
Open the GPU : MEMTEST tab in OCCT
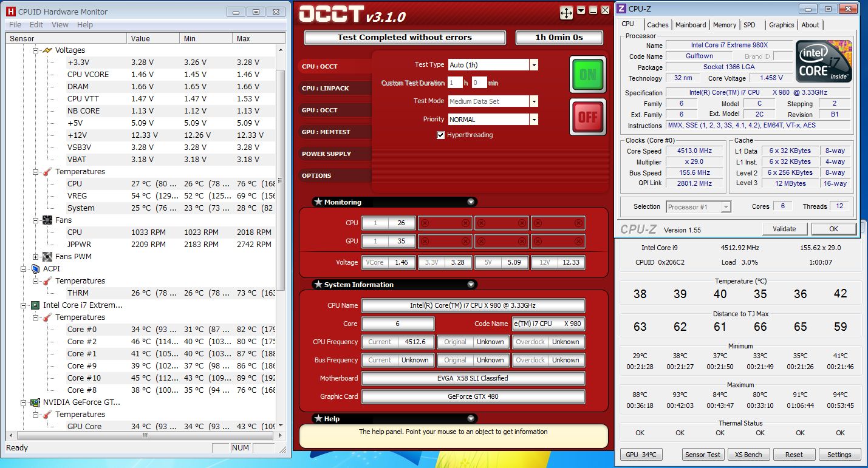pos(334,132)
